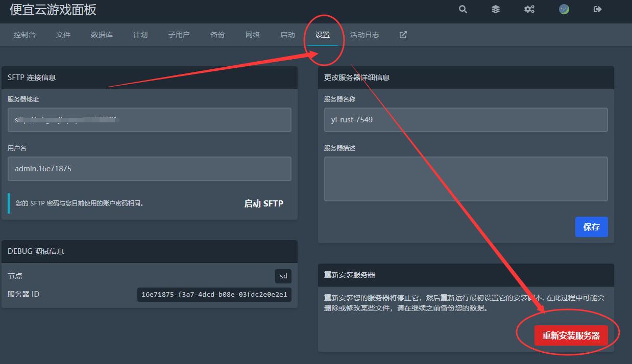Click the 便宜云游戏面板 site title
The image size is (632, 364).
pos(53,9)
